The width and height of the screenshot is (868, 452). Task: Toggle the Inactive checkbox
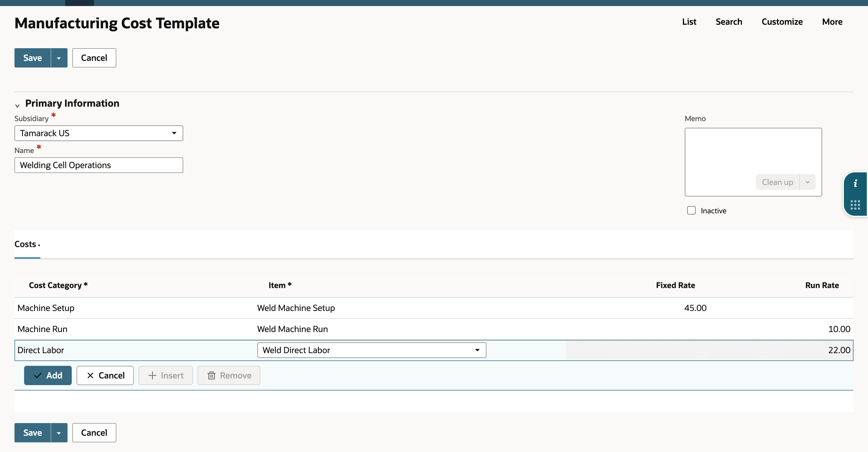pyautogui.click(x=691, y=211)
